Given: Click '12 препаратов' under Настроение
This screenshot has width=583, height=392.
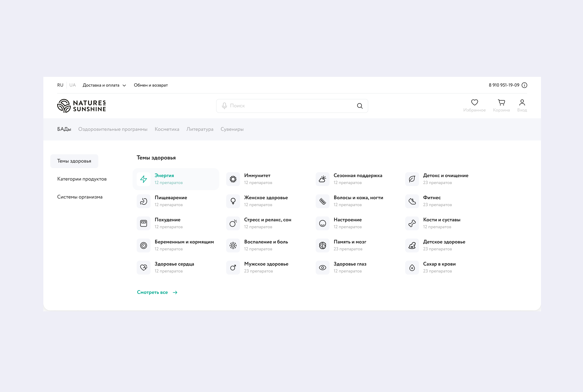Looking at the screenshot, I should [347, 227].
